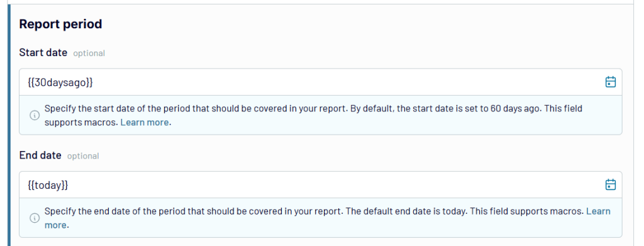
Task: Open Learn more link in End date hint
Action: click(598, 211)
